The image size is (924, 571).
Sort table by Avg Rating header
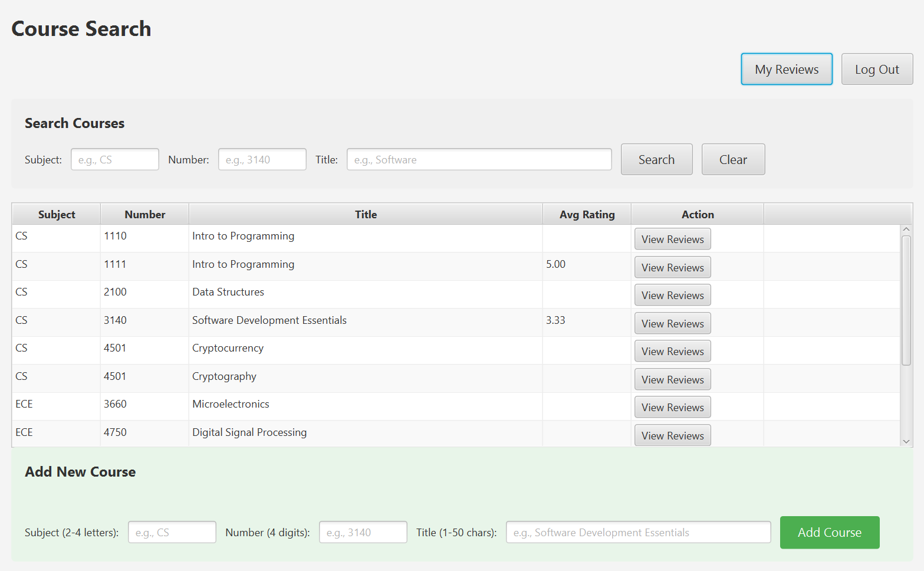(x=587, y=215)
